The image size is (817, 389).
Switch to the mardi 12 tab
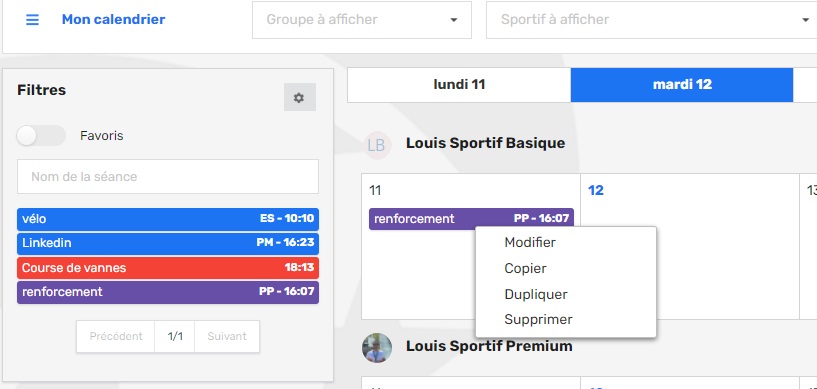(682, 84)
